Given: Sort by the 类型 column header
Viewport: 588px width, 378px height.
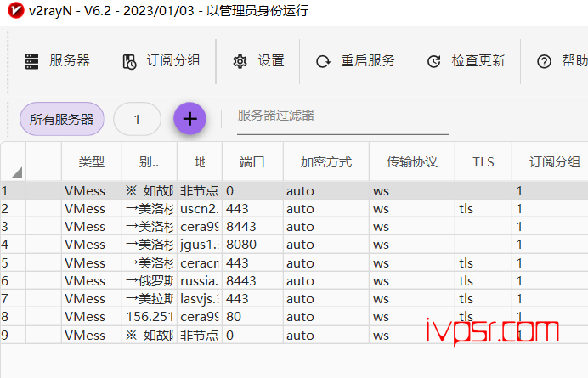Looking at the screenshot, I should (92, 162).
